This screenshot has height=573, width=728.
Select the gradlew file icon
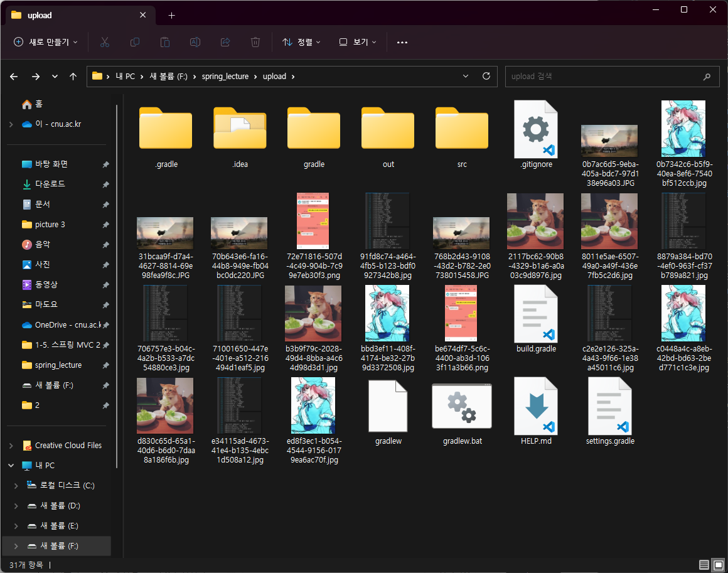tap(388, 406)
